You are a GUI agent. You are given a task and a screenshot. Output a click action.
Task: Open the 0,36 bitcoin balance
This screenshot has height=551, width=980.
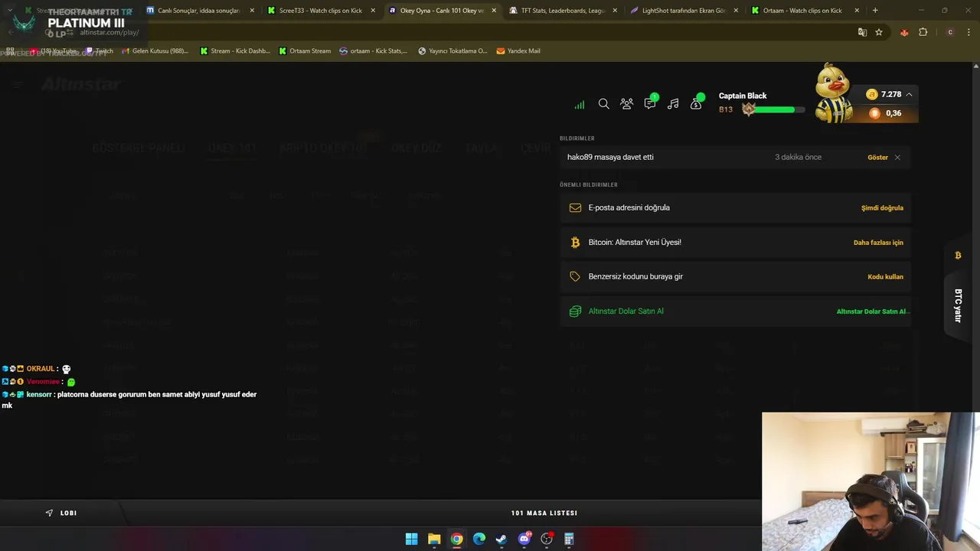tap(886, 113)
